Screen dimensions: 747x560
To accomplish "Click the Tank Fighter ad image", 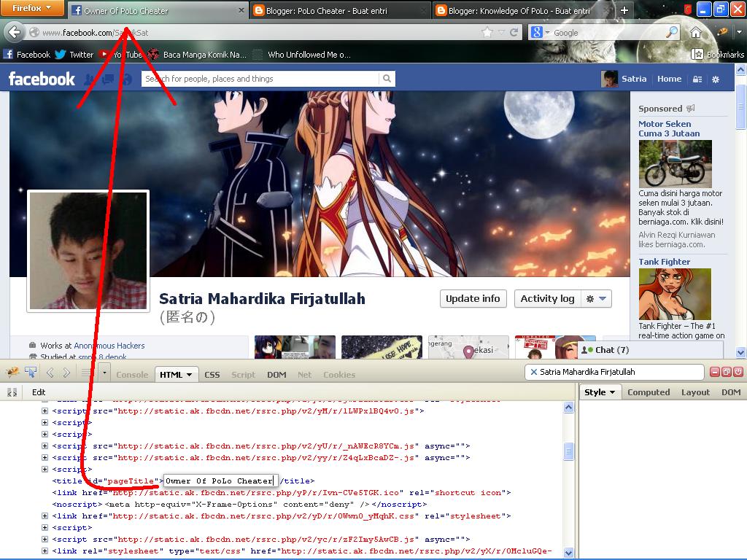I will pos(675,294).
